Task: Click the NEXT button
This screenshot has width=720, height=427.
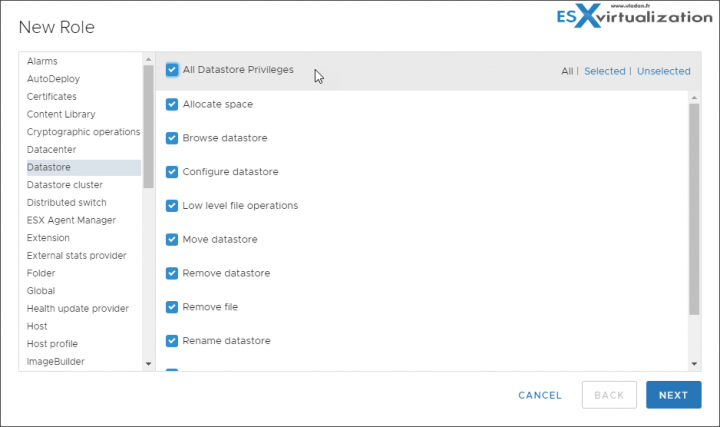Action: (x=674, y=395)
